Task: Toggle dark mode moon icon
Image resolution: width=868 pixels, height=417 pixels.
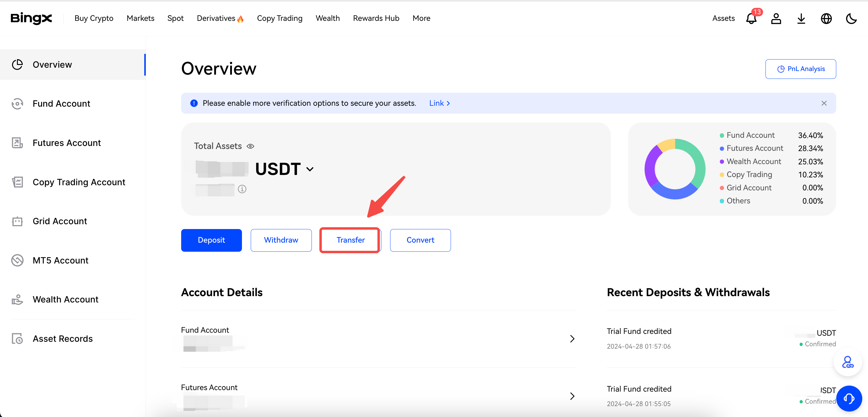Action: tap(851, 18)
